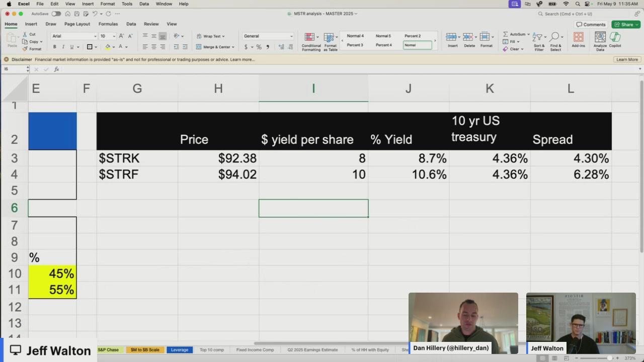Image resolution: width=644 pixels, height=362 pixels.
Task: Open the Data ribbon tab
Action: tap(131, 24)
